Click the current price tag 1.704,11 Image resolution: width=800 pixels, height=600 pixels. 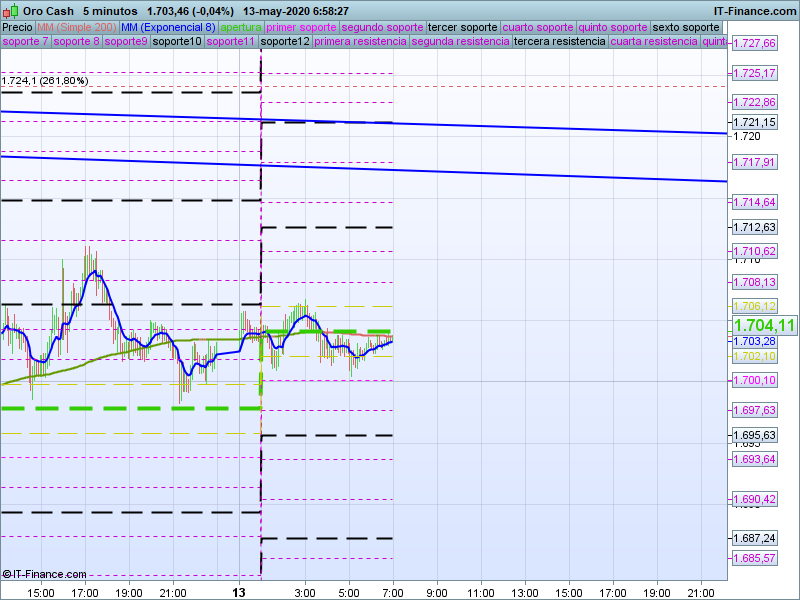click(764, 325)
